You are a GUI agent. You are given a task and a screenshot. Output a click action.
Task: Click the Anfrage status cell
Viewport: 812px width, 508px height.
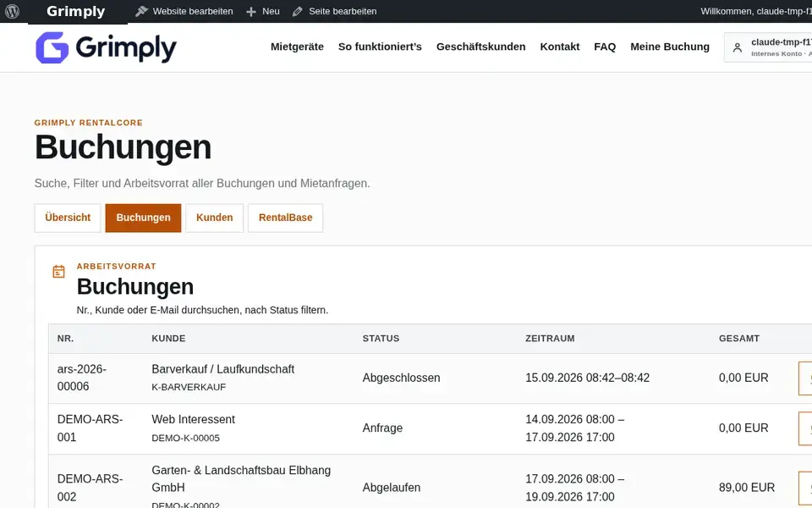coord(382,428)
